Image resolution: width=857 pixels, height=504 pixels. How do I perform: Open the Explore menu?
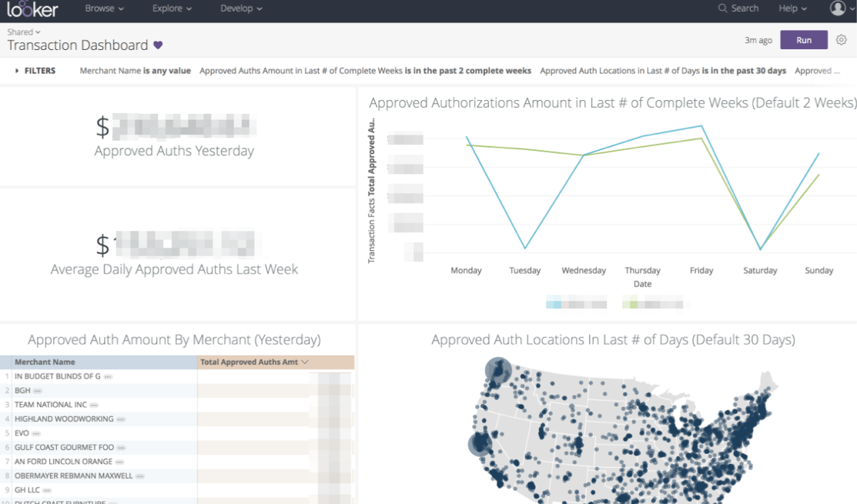click(x=172, y=8)
